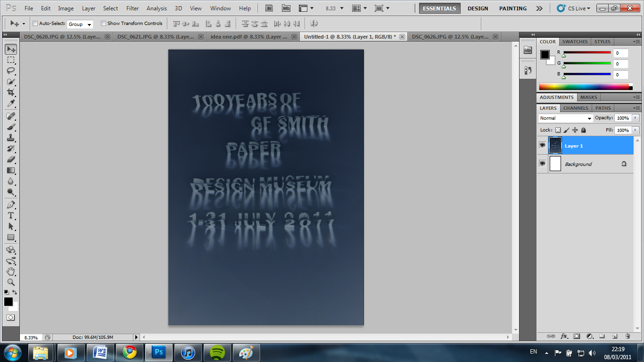Viewport: 644px width, 362px height.
Task: Add a layer style (fx)
Action: click(564, 336)
